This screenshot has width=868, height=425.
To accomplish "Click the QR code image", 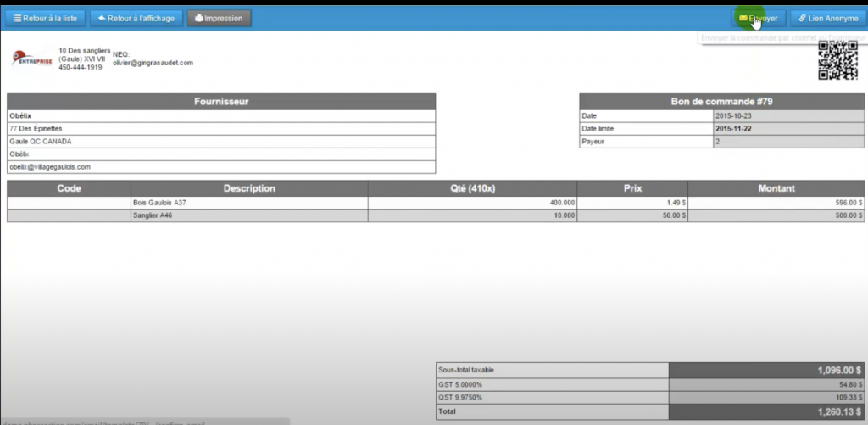I will (836, 60).
